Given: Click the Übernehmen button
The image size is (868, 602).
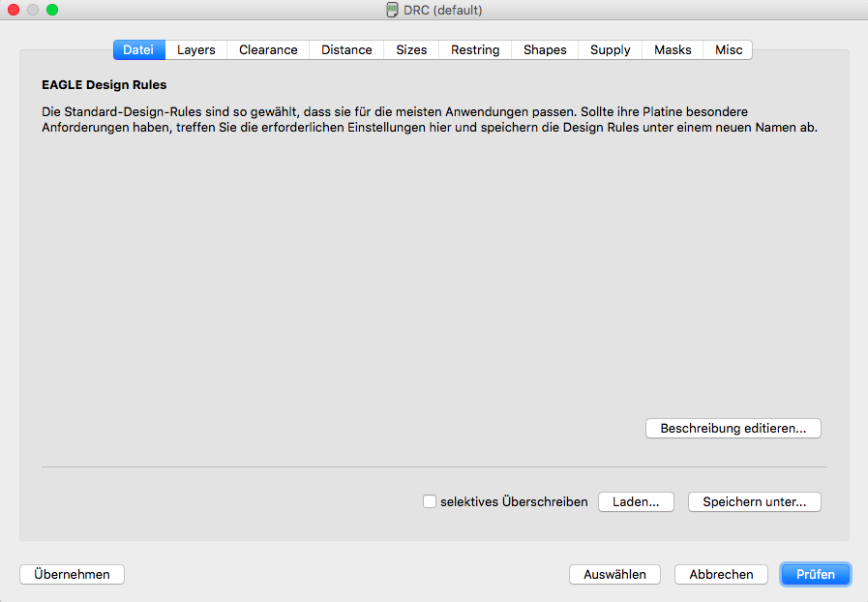Looking at the screenshot, I should pos(72,574).
